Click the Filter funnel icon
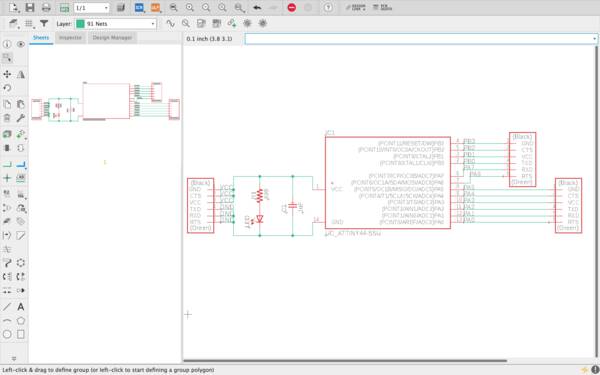 click(x=44, y=24)
